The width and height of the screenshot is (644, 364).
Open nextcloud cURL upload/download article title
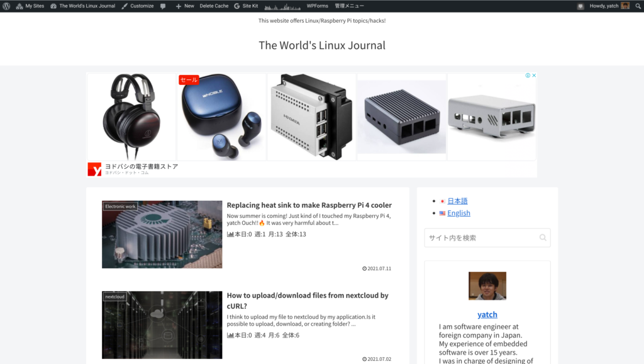tap(308, 300)
